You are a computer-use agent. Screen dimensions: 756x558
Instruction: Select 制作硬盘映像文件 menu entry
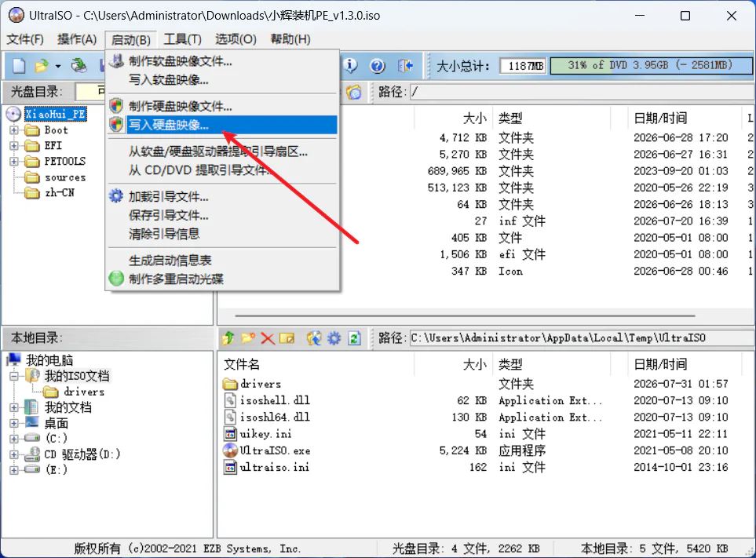click(222, 106)
